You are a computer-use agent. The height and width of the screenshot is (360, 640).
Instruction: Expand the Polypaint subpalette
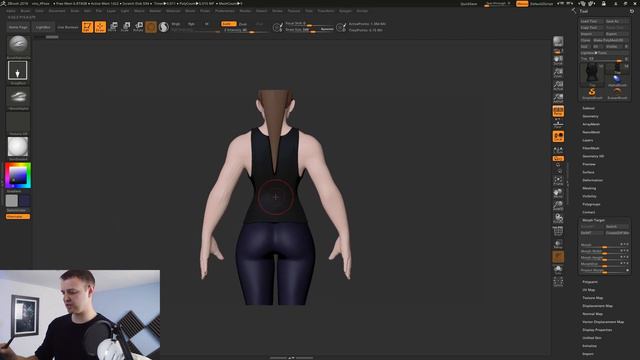[x=590, y=282]
